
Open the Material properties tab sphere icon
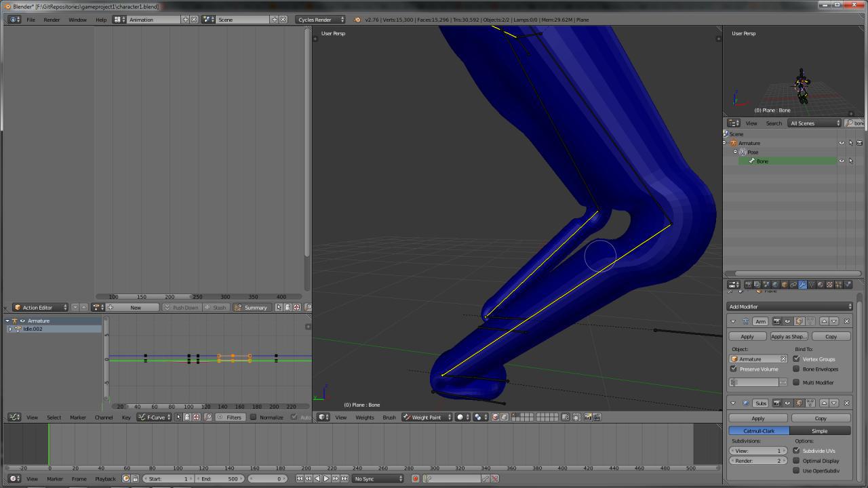[820, 285]
